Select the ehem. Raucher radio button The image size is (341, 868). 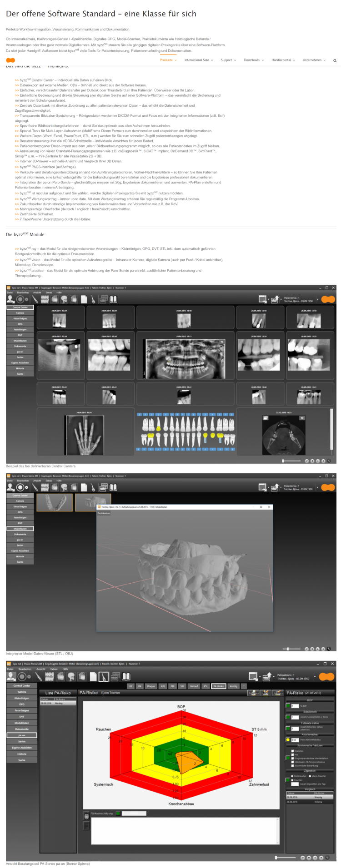point(310,776)
